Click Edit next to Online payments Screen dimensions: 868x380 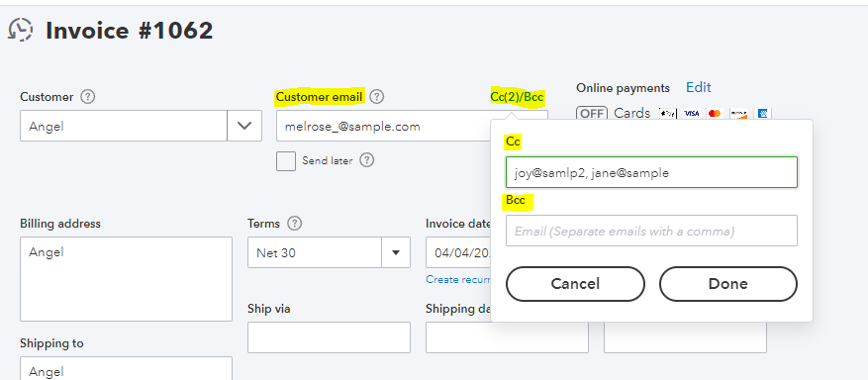click(x=699, y=87)
